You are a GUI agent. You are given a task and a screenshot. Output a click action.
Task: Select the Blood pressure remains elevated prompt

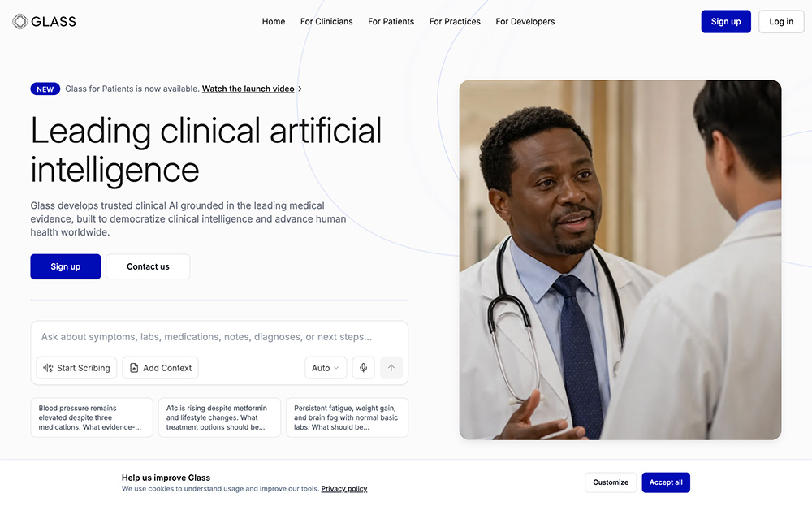click(92, 417)
